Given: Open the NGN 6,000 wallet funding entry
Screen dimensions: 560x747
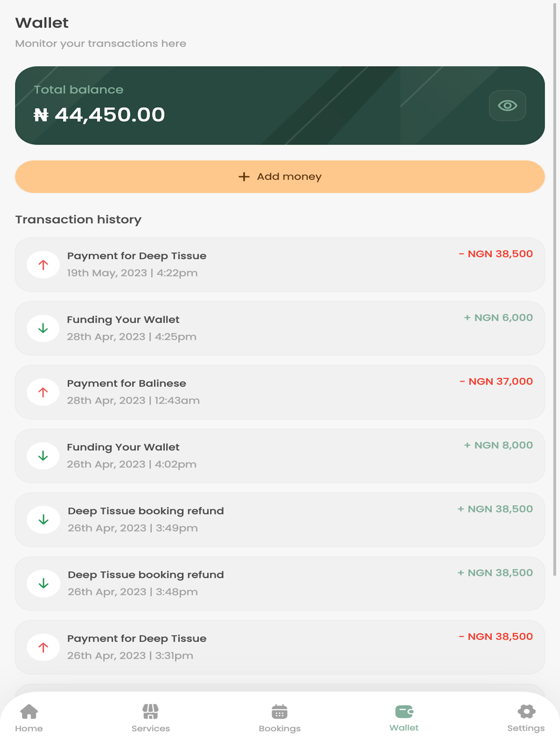Looking at the screenshot, I should pyautogui.click(x=280, y=328).
